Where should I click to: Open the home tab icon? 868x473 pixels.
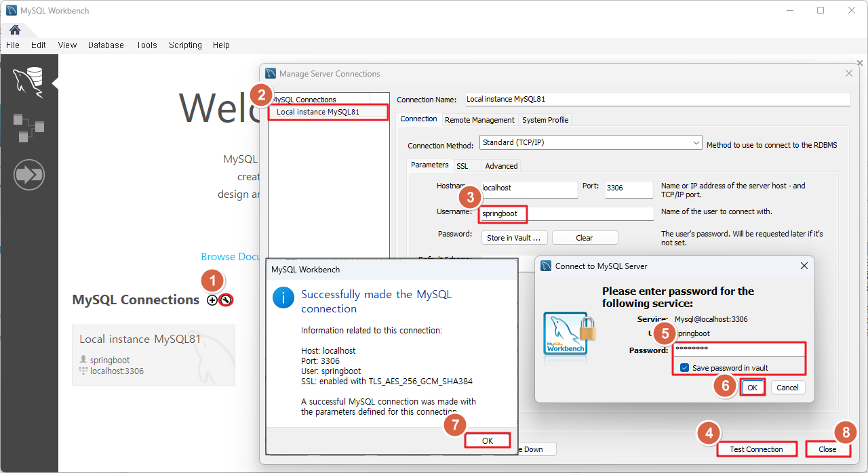pos(14,30)
